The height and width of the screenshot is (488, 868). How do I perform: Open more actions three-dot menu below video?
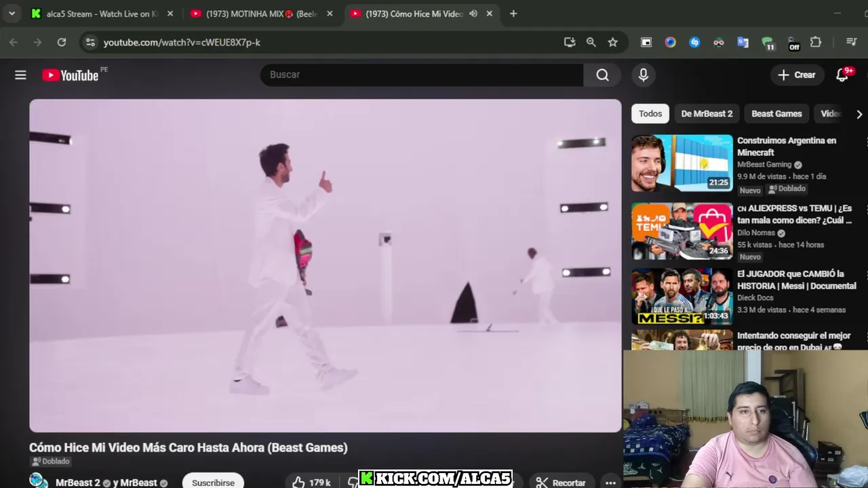point(610,483)
